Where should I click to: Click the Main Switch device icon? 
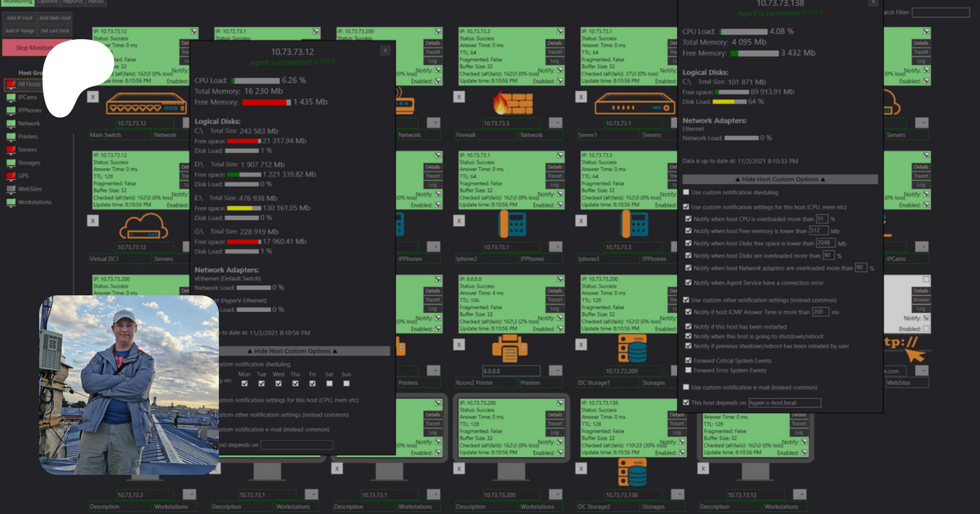(146, 103)
